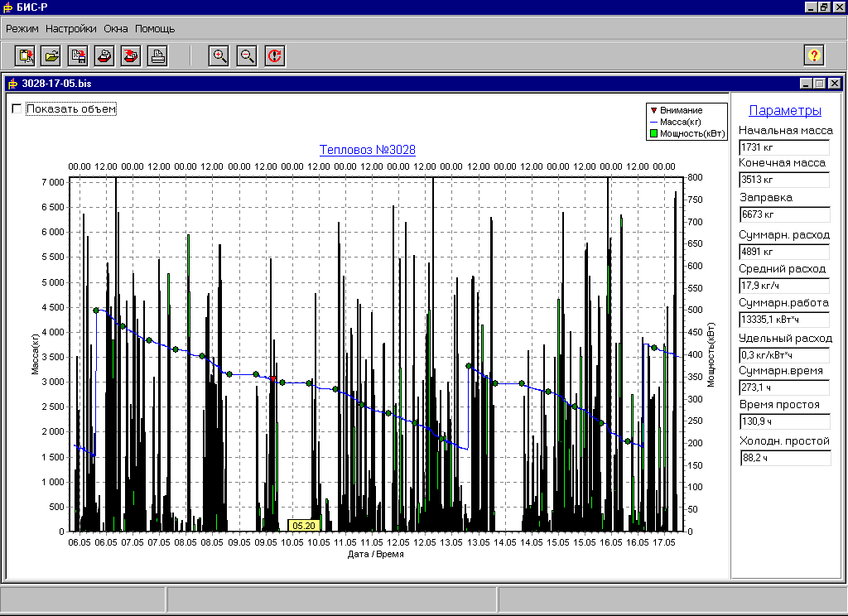The image size is (848, 616).
Task: Close the 3028-17-05.bis document window
Action: (835, 84)
